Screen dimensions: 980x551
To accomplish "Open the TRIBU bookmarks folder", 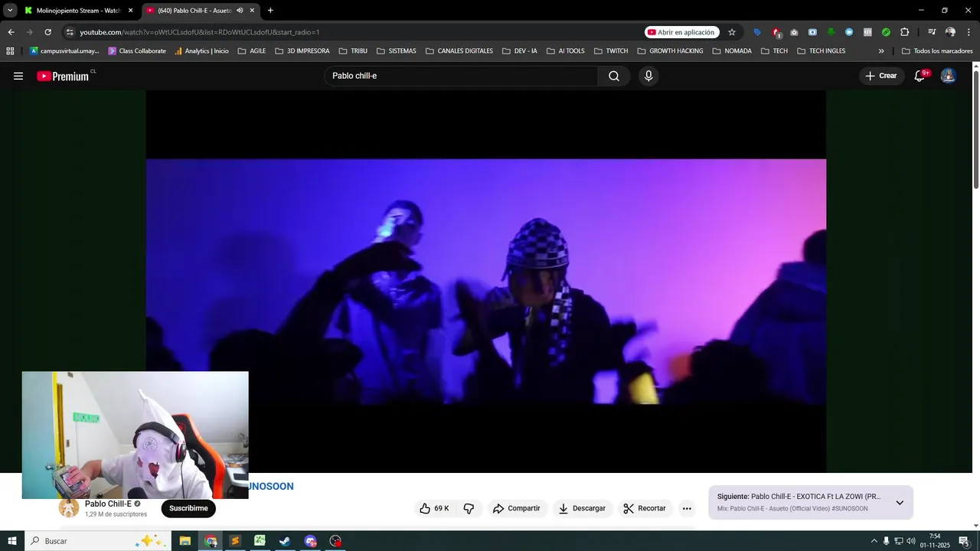I will pyautogui.click(x=353, y=51).
